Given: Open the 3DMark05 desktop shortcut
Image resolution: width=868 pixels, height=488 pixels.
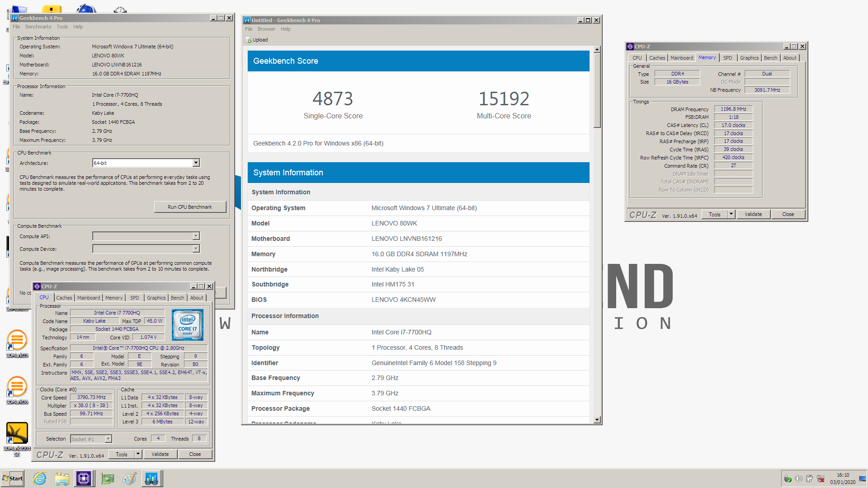Looking at the screenshot, I should click(17, 343).
